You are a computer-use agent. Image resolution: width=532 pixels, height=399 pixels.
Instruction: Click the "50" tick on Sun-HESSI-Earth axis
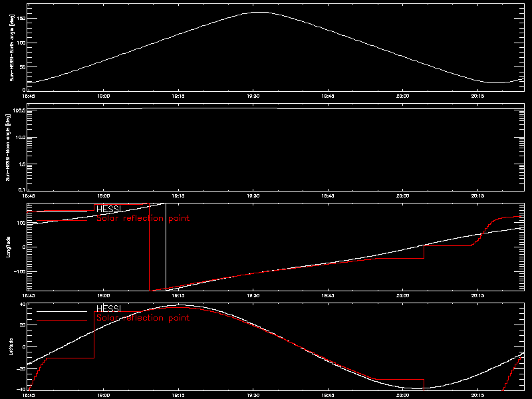click(x=23, y=67)
